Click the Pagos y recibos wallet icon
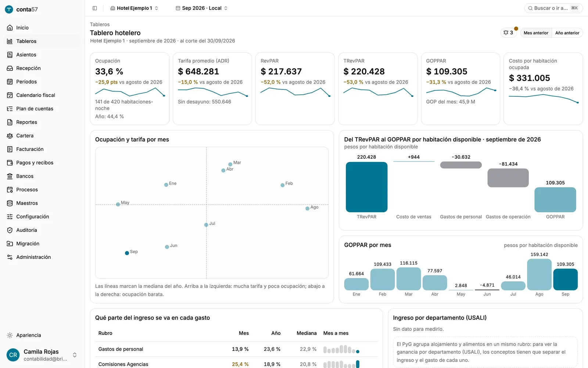Screen dimensions: 588x368 [10, 163]
